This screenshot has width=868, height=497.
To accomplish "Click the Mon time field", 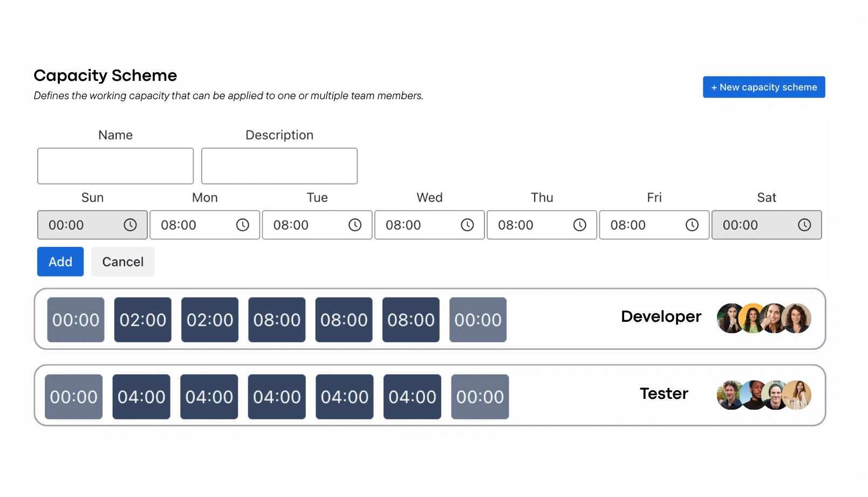I will (x=204, y=225).
